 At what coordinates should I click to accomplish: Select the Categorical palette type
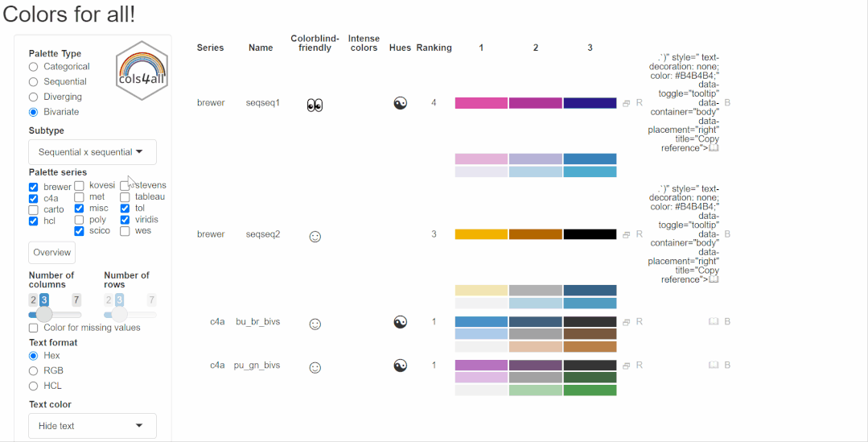(x=34, y=67)
